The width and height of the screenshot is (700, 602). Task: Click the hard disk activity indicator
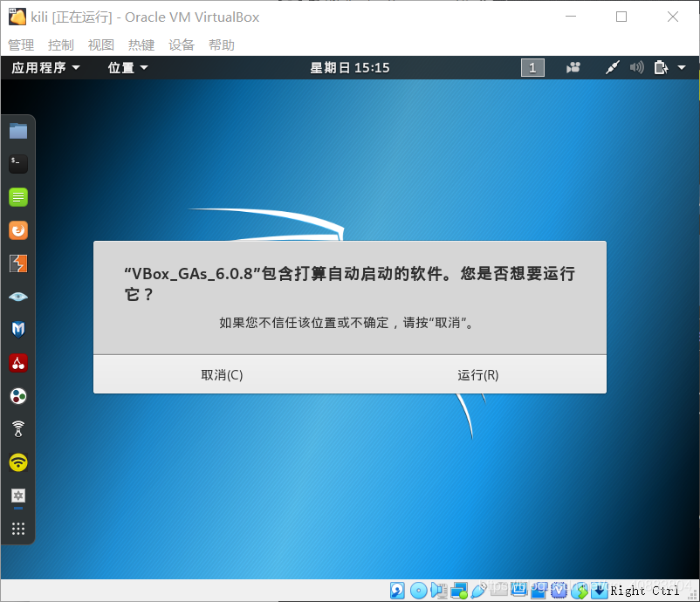[x=397, y=591]
